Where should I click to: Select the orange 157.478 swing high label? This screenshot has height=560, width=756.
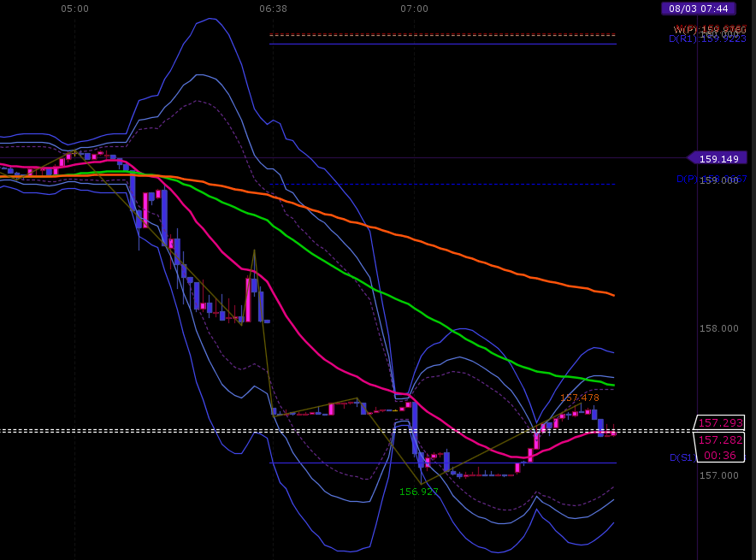tap(579, 398)
